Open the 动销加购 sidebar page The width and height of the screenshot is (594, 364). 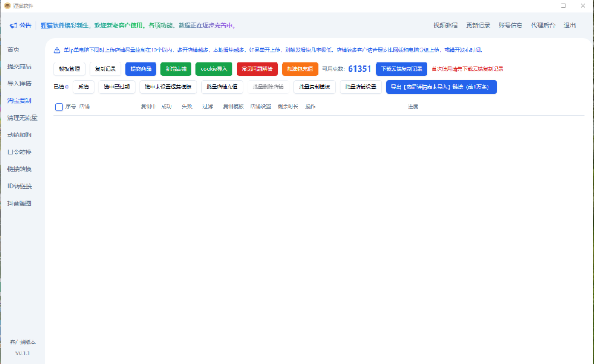point(19,135)
